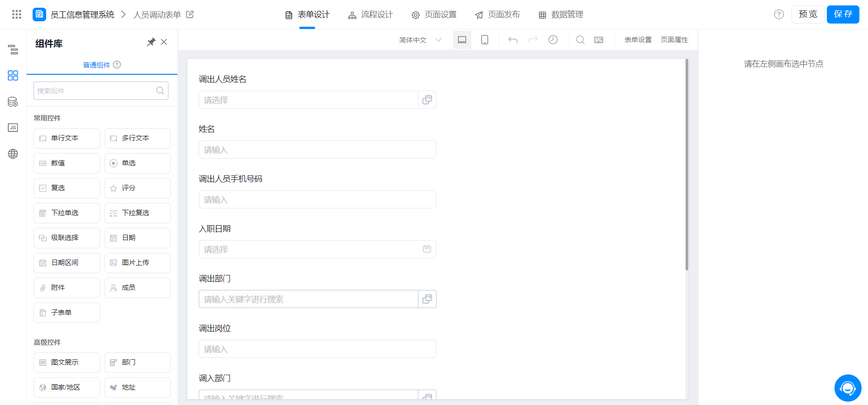Pin the component library panel
The width and height of the screenshot is (868, 405).
click(x=151, y=42)
